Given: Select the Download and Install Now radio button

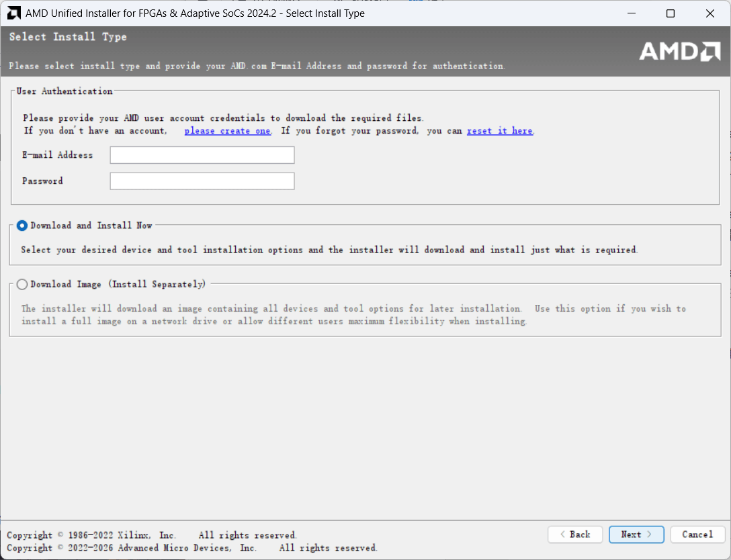Looking at the screenshot, I should (x=22, y=226).
